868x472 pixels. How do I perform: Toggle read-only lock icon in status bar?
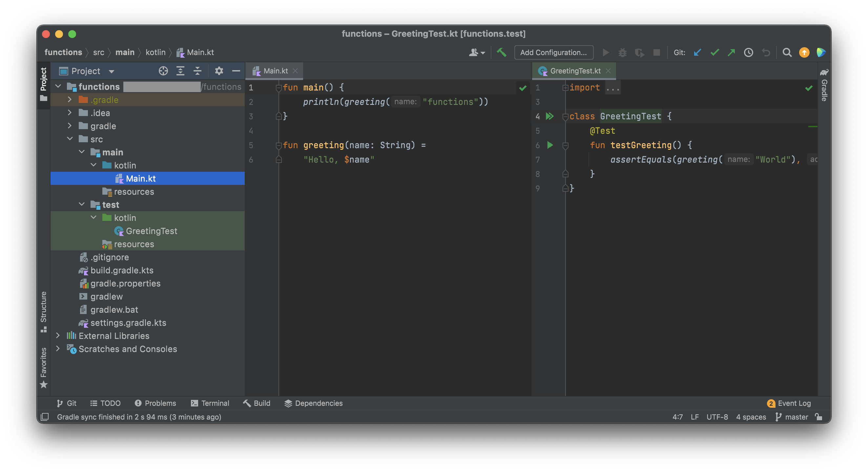tap(818, 417)
